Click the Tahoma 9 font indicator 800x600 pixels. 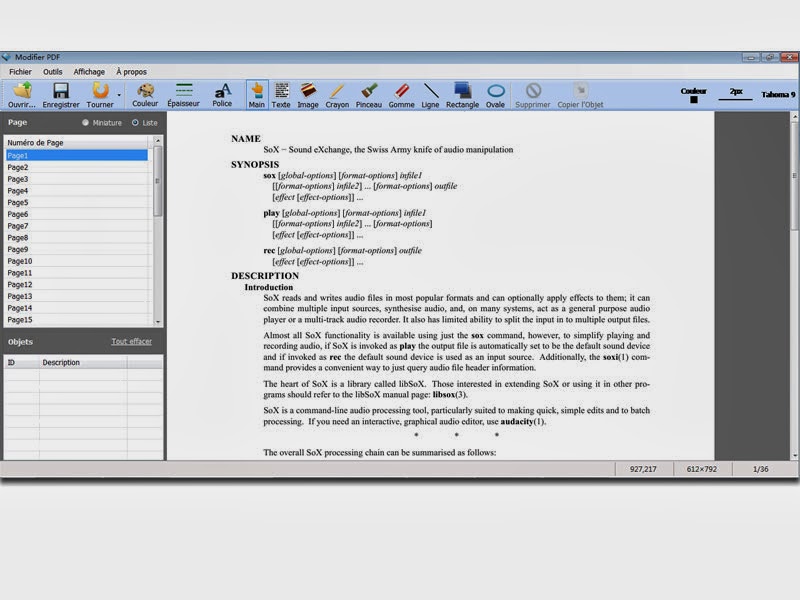pos(778,94)
